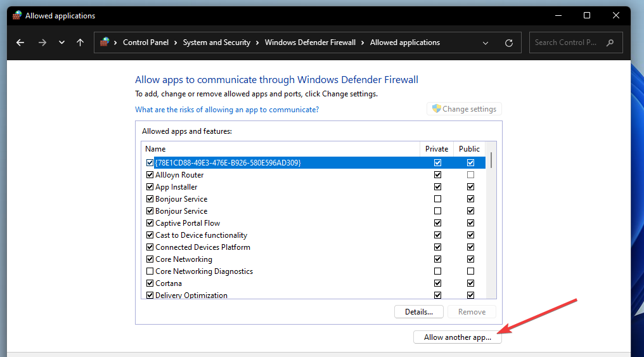This screenshot has height=357, width=644.
Task: Uncheck Cast to Device functionality Private
Action: [x=438, y=235]
